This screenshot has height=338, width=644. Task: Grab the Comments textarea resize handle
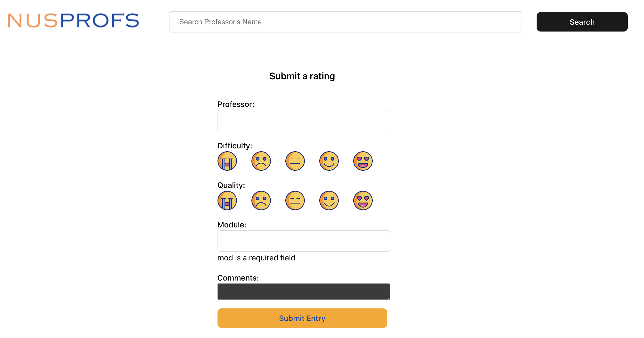387,298
